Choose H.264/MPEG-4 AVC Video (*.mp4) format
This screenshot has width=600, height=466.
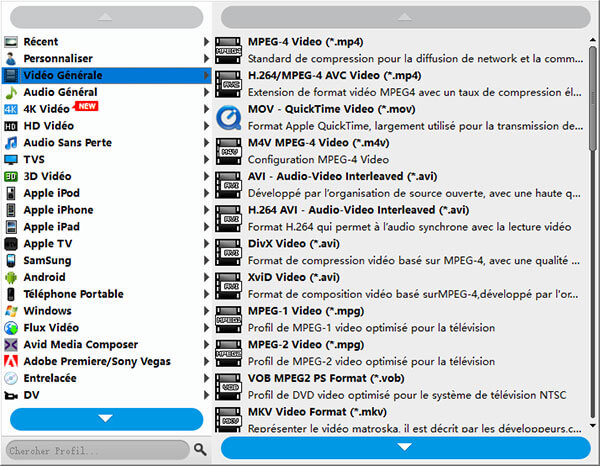401,84
